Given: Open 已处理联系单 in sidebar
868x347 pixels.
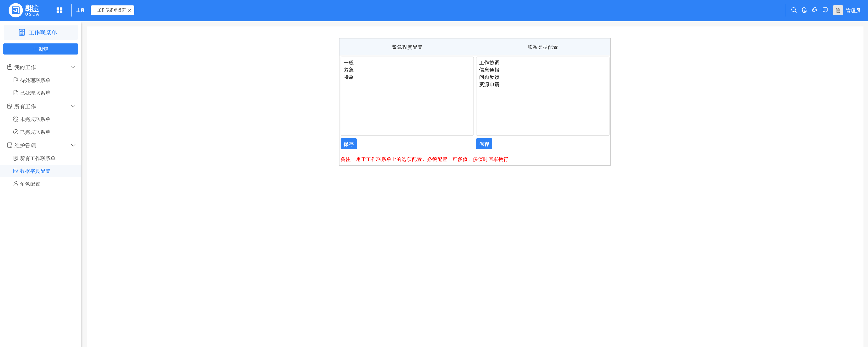Looking at the screenshot, I should 40,93.
